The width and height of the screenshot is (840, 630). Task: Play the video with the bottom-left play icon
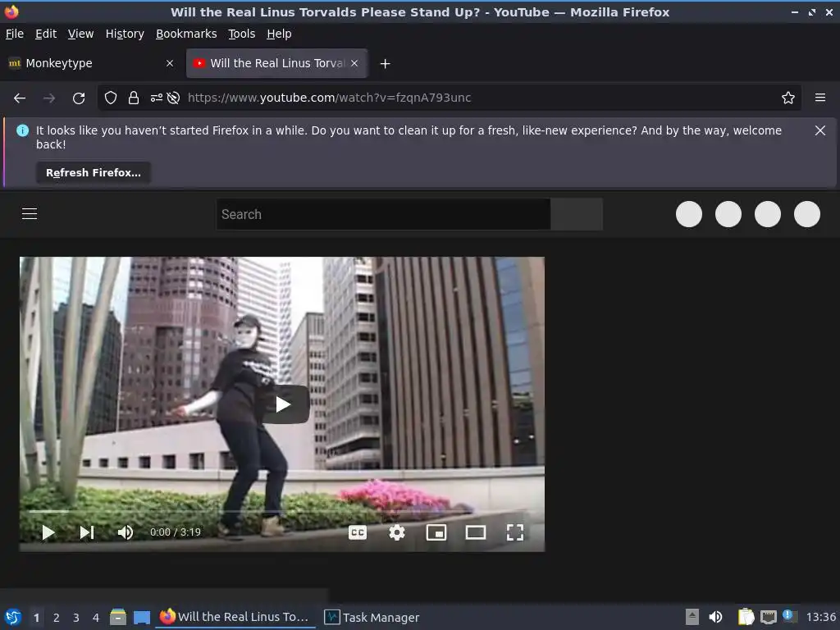point(48,532)
